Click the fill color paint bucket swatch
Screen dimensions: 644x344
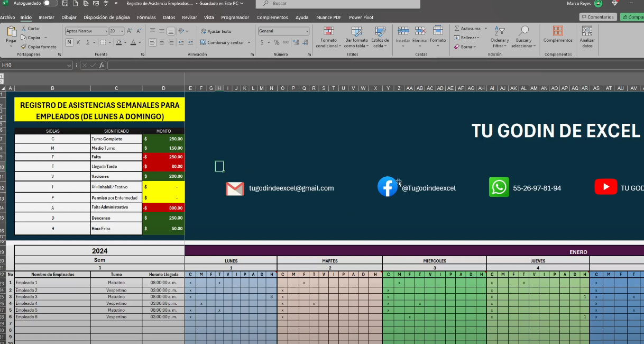tap(119, 42)
